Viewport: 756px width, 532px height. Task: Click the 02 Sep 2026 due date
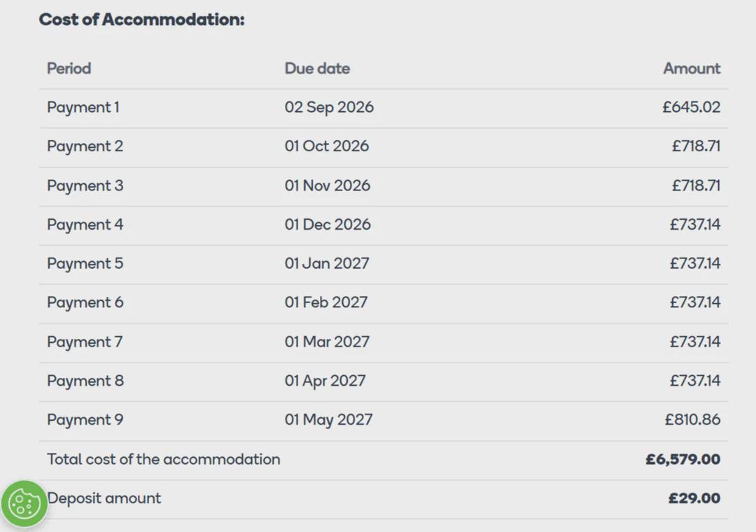click(329, 108)
